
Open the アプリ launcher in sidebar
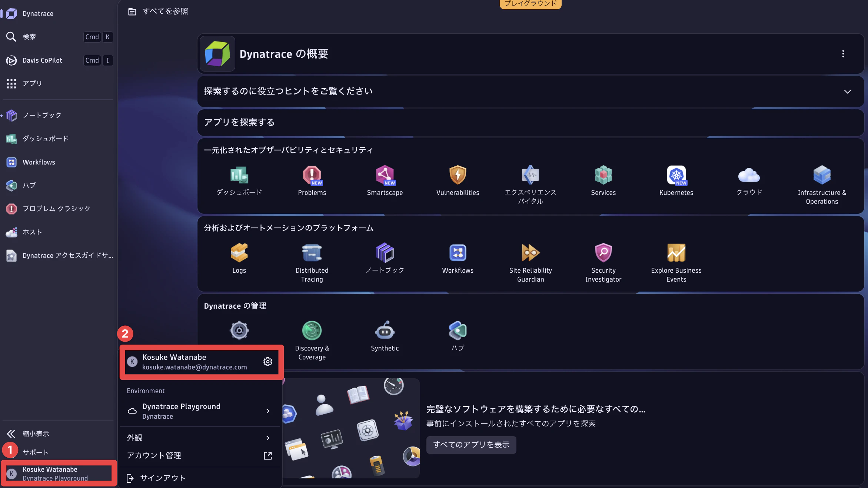pyautogui.click(x=58, y=83)
